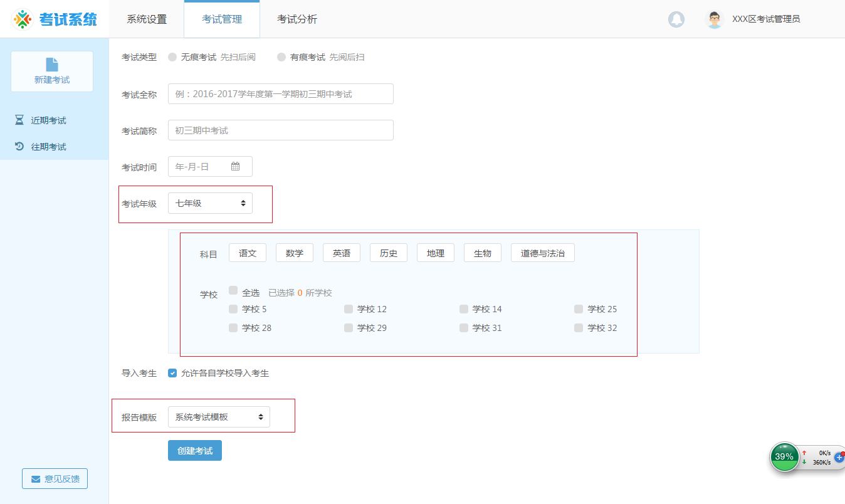Check the 全选 schools checkbox
The width and height of the screenshot is (845, 504).
click(233, 291)
